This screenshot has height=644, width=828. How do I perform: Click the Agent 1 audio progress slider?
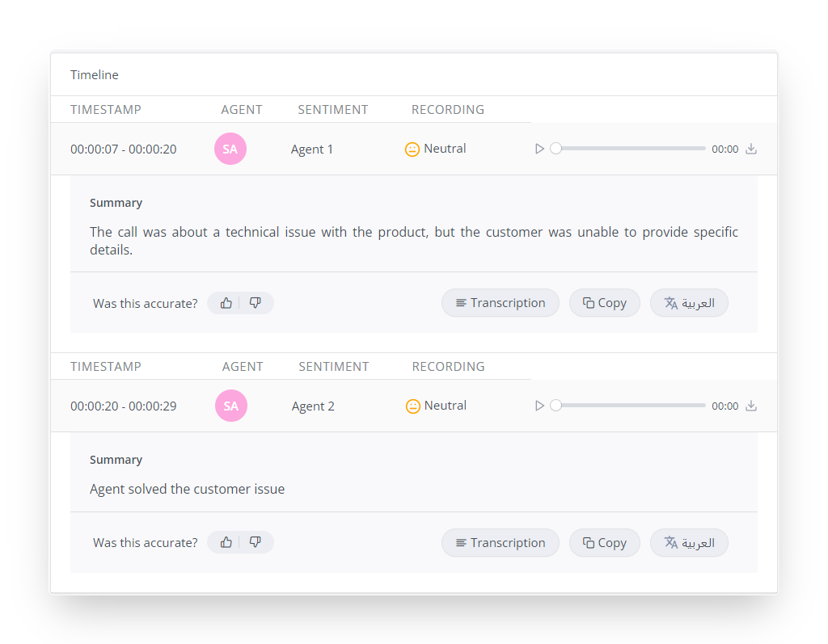point(631,149)
